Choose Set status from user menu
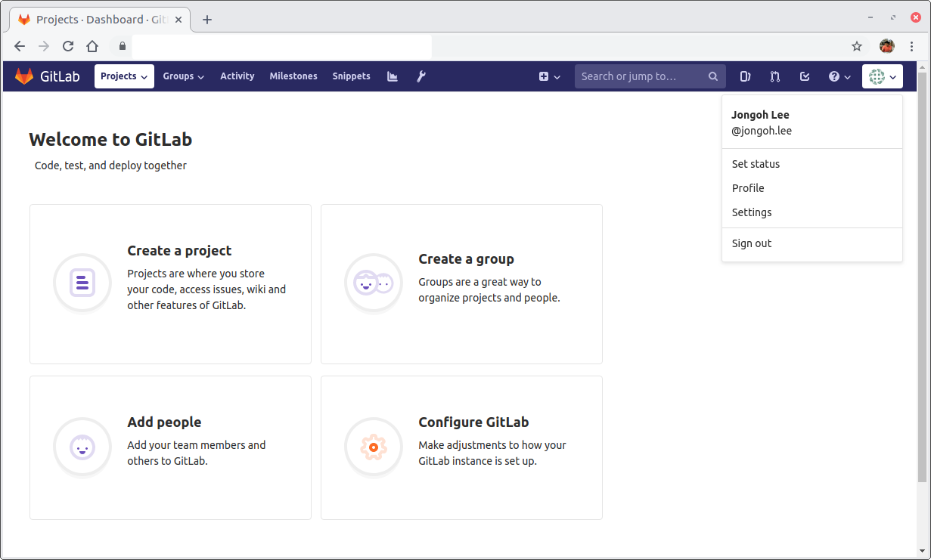931x560 pixels. [x=812, y=164]
